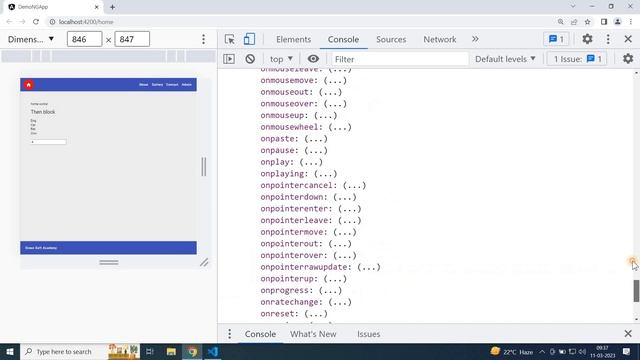Expand the onpointerrawupdate property value
640x360 pixels.
(x=369, y=267)
